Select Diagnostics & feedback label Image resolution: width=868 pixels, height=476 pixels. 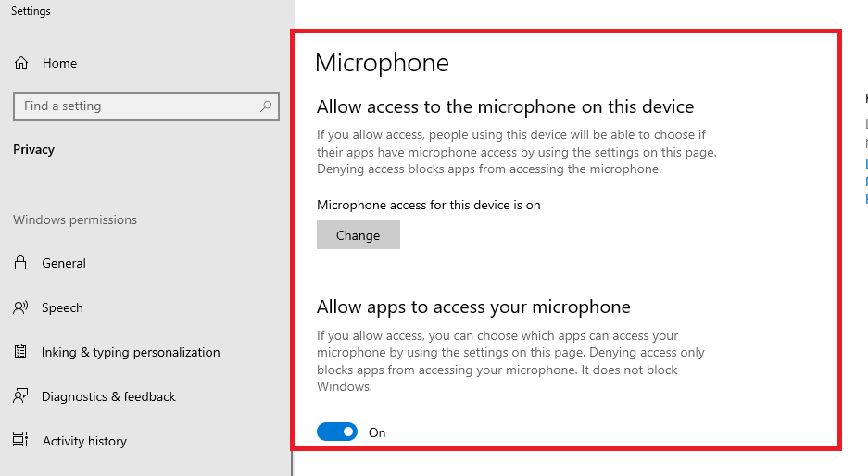pyautogui.click(x=108, y=396)
